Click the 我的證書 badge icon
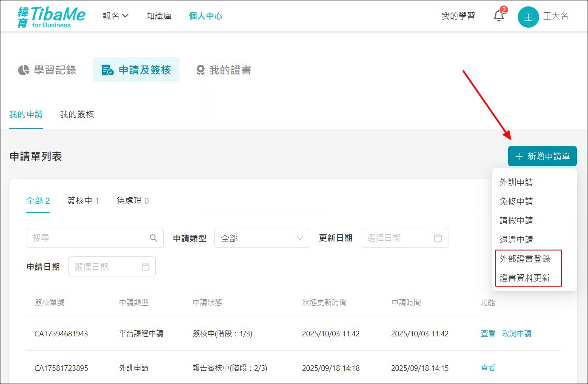Viewport: 588px width, 384px height. click(x=200, y=70)
